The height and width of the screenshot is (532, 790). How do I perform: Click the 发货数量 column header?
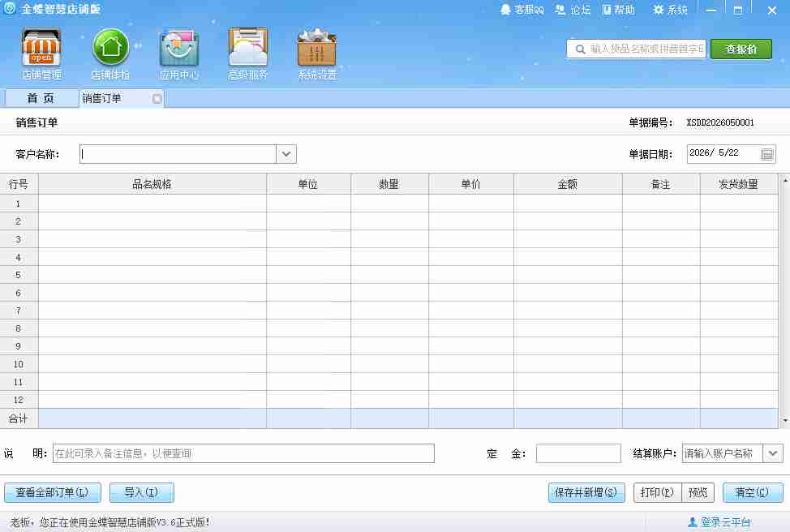(739, 184)
